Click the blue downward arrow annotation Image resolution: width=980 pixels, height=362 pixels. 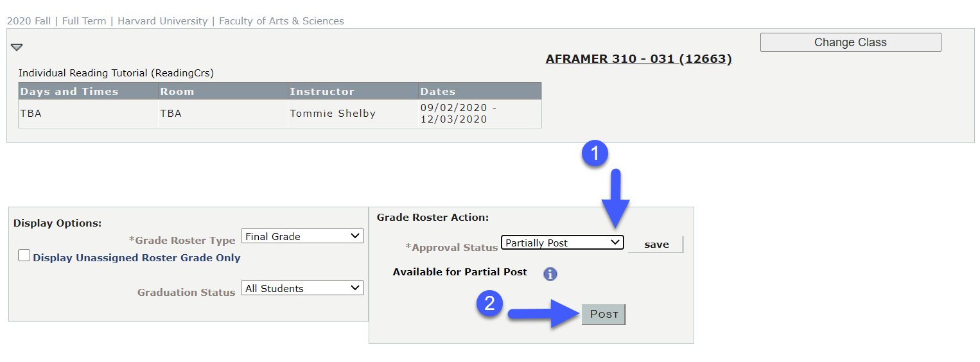pos(615,198)
